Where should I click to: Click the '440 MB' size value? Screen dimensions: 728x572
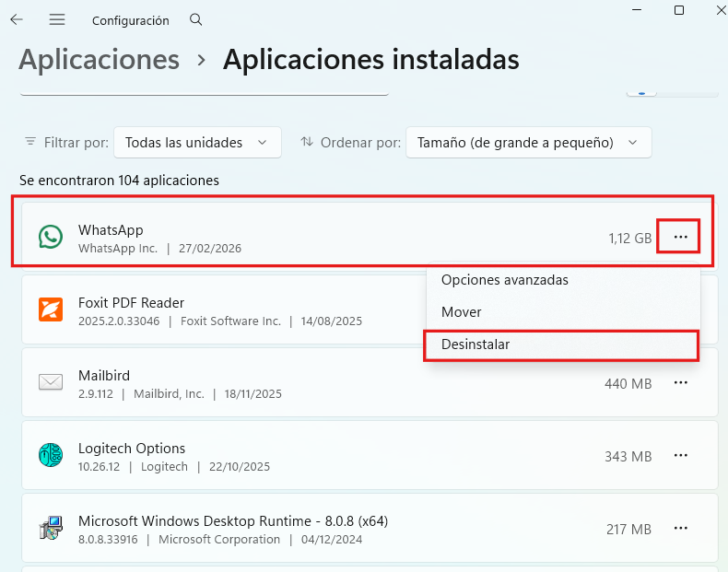click(628, 384)
